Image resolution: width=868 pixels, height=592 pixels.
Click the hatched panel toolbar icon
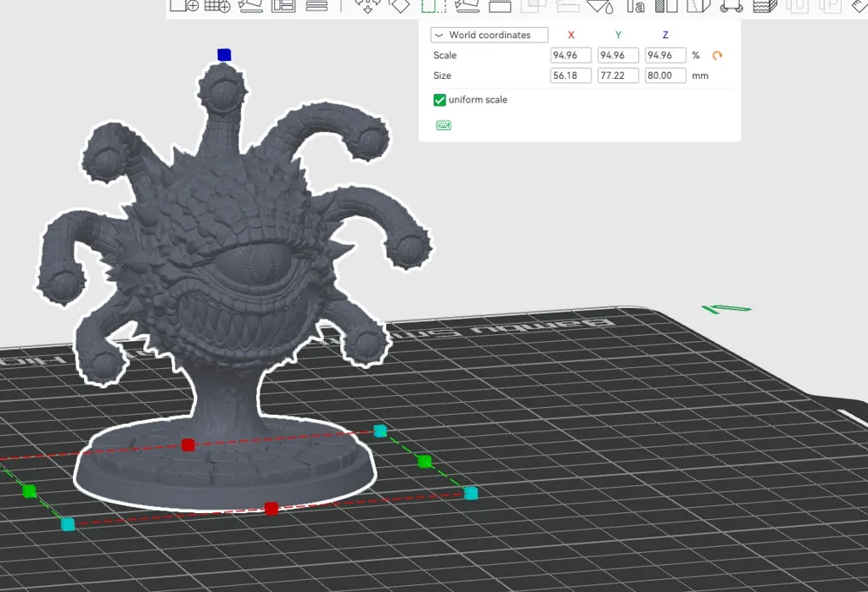point(666,5)
